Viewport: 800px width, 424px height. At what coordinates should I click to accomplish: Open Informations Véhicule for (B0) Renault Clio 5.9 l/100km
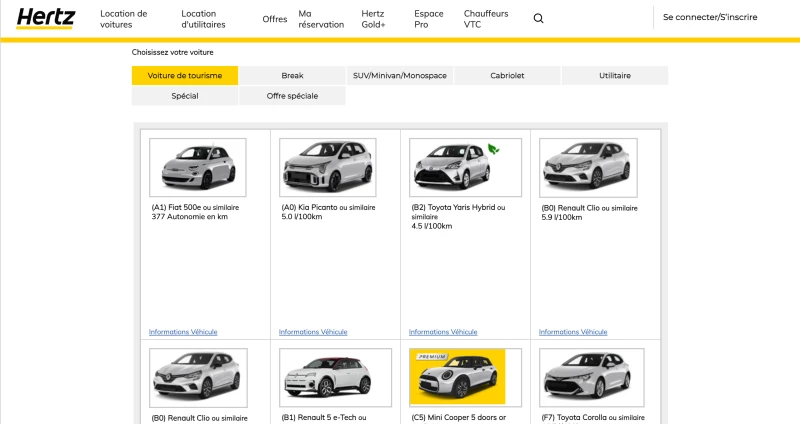573,332
